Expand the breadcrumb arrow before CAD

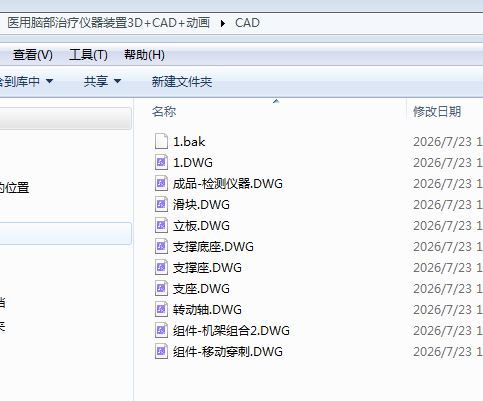pos(223,23)
